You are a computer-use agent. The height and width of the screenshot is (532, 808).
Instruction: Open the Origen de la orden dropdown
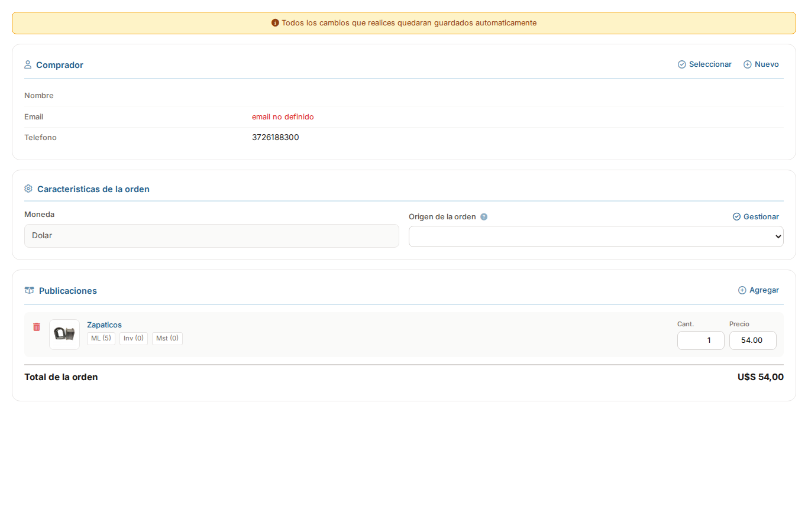(x=596, y=236)
